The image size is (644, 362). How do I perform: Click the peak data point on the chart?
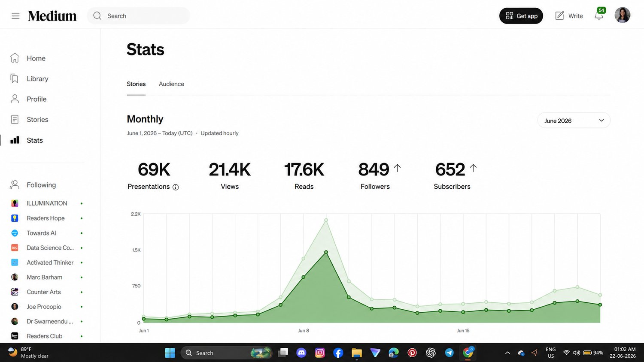[x=326, y=220]
